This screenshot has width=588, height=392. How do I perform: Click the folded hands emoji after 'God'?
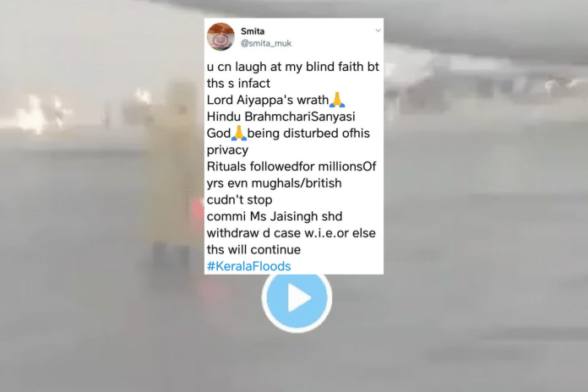tap(239, 133)
